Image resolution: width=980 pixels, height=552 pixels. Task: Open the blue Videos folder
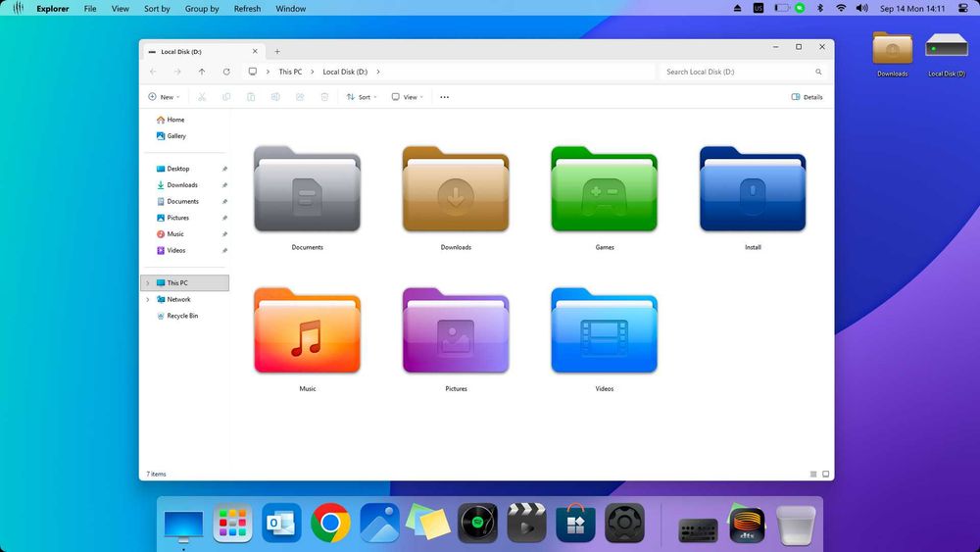coord(605,330)
